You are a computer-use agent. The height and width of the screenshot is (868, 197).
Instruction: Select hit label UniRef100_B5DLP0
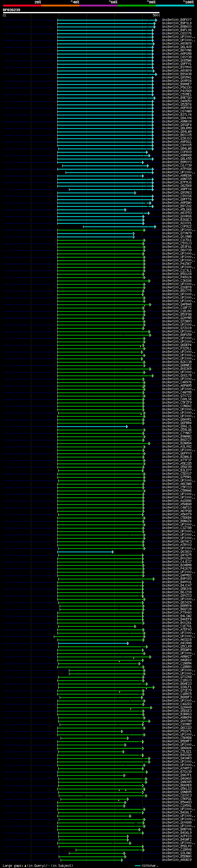point(177,846)
